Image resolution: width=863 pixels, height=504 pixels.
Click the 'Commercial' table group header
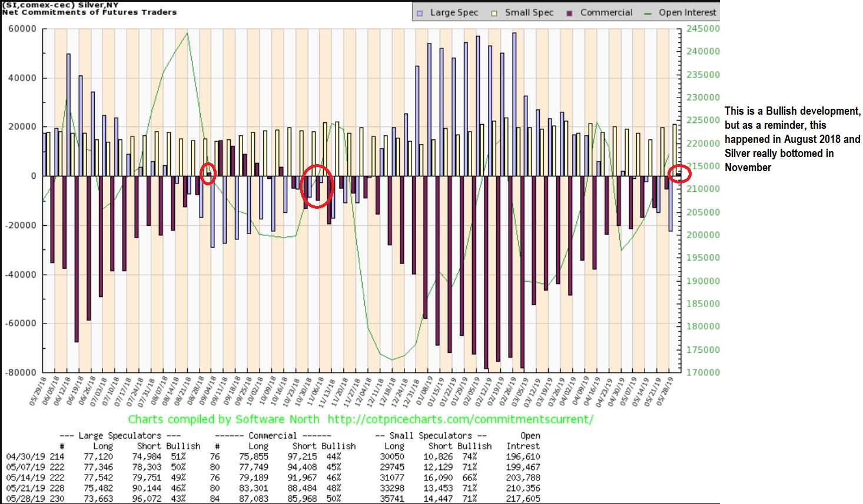(273, 436)
